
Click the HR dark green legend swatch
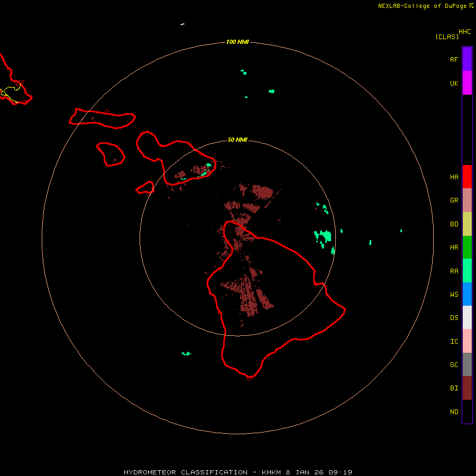pos(467,248)
